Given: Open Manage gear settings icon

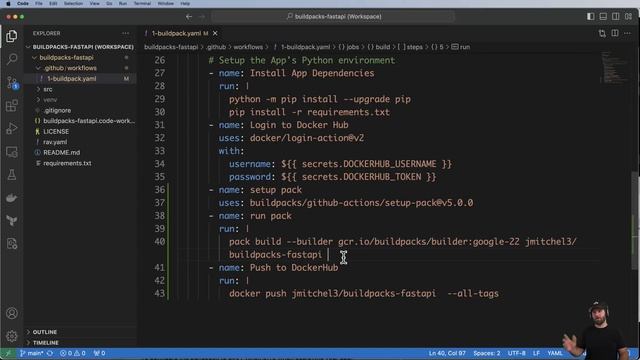Looking at the screenshot, I should click(12, 336).
